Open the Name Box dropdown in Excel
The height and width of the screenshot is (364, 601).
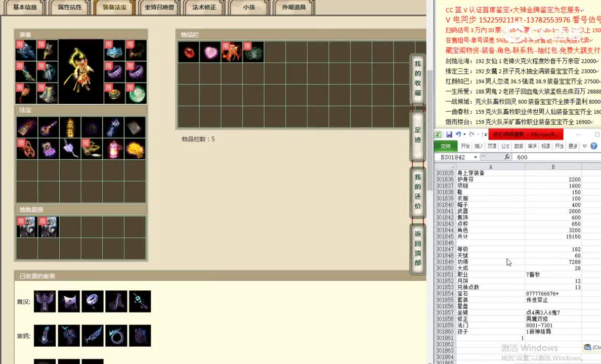point(475,157)
